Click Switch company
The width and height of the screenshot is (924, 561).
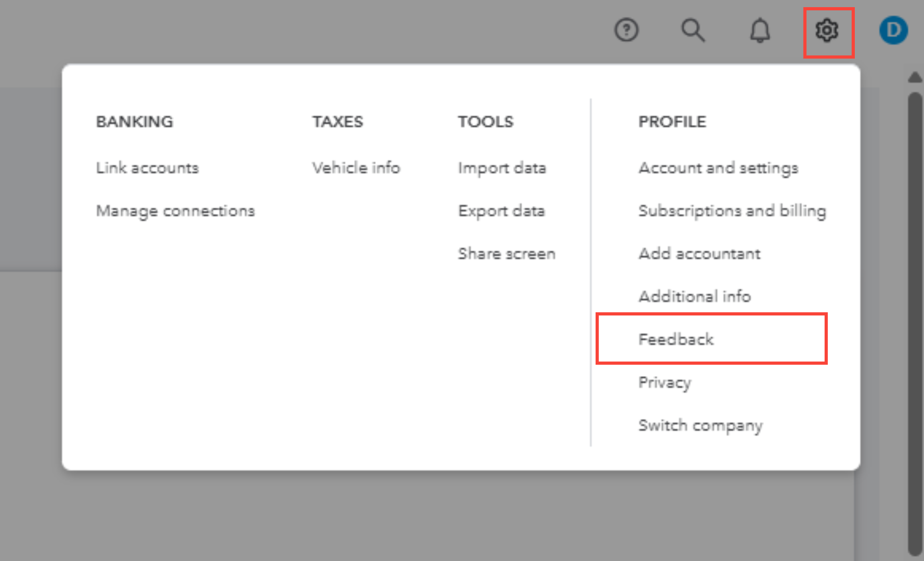point(701,426)
